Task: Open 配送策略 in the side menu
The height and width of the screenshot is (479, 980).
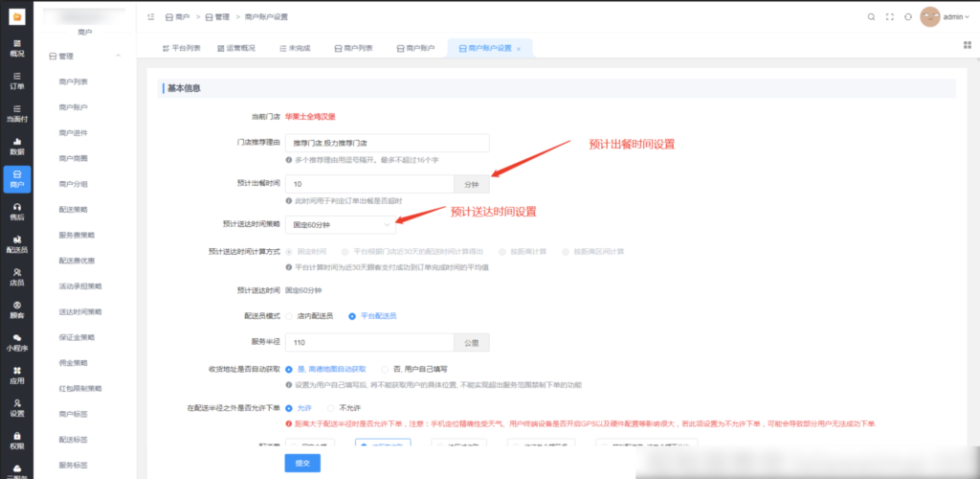Action: [x=73, y=210]
